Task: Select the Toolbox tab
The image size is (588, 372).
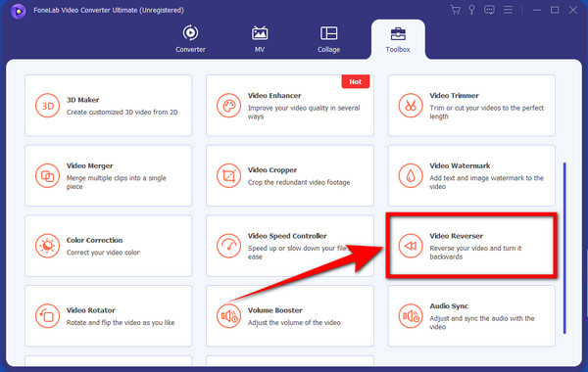Action: point(398,40)
